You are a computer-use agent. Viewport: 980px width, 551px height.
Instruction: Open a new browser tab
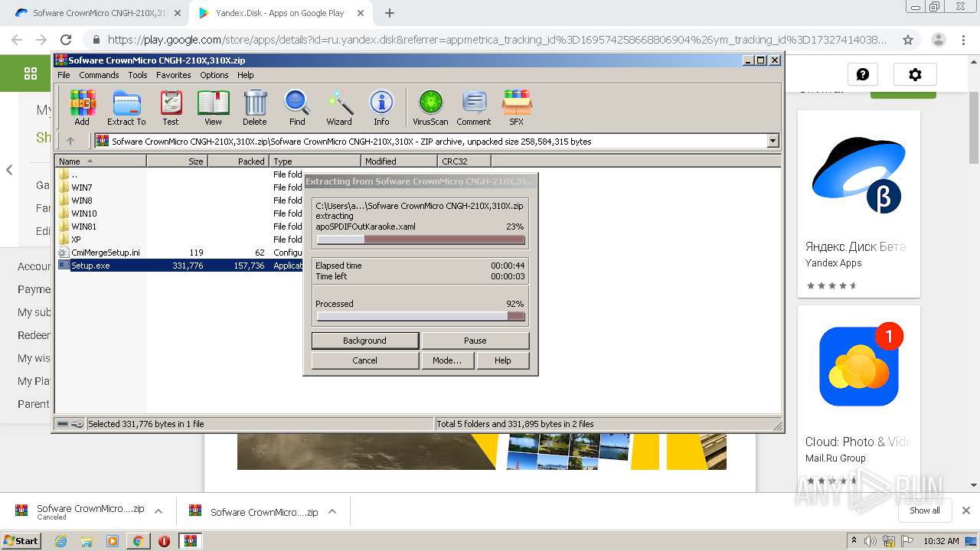point(390,13)
